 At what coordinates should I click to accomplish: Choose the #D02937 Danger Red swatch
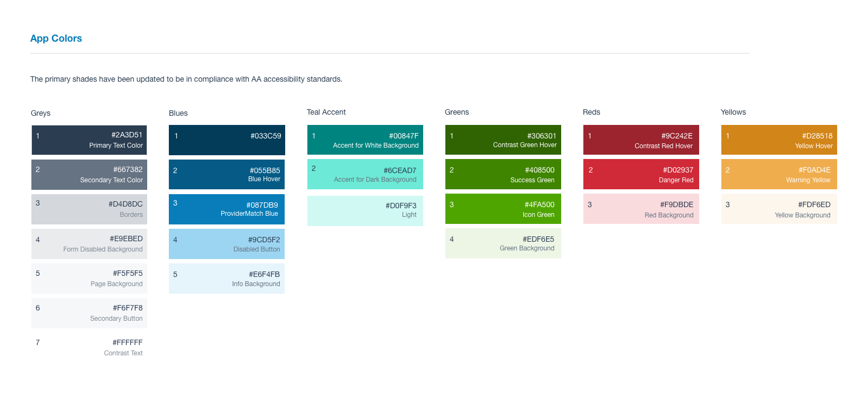[641, 174]
